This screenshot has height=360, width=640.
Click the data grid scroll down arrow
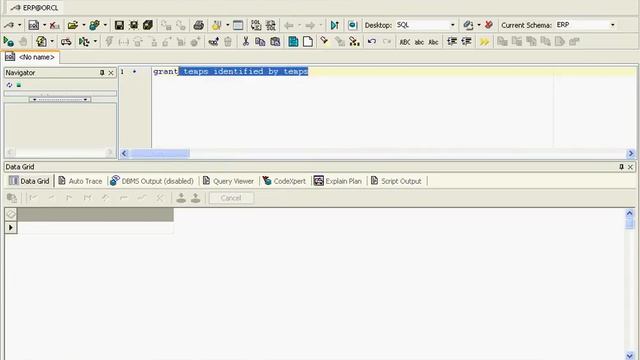coord(629,356)
